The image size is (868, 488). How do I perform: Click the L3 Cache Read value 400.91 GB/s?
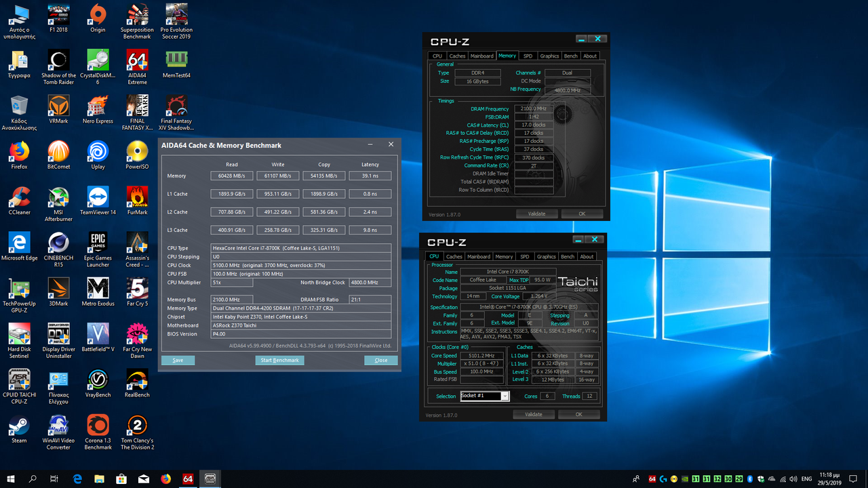click(232, 230)
